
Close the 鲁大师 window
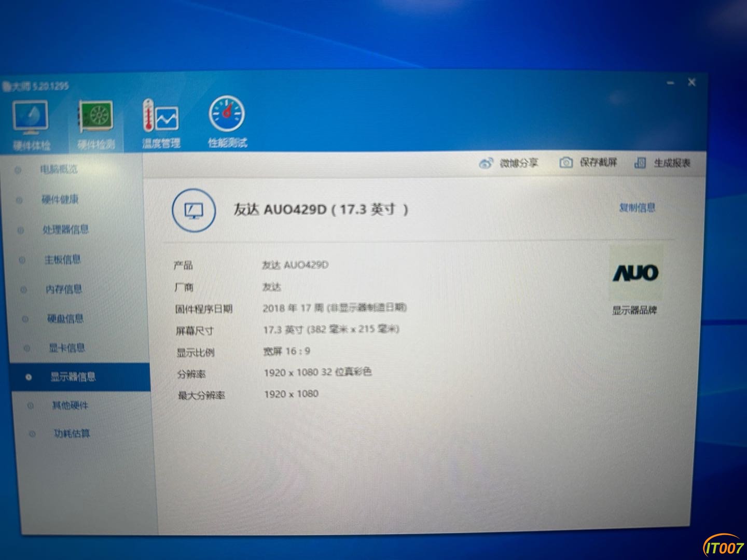coord(691,82)
